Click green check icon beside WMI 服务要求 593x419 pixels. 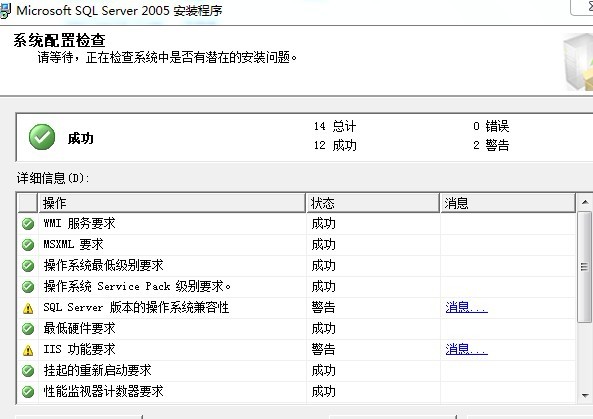click(x=28, y=224)
